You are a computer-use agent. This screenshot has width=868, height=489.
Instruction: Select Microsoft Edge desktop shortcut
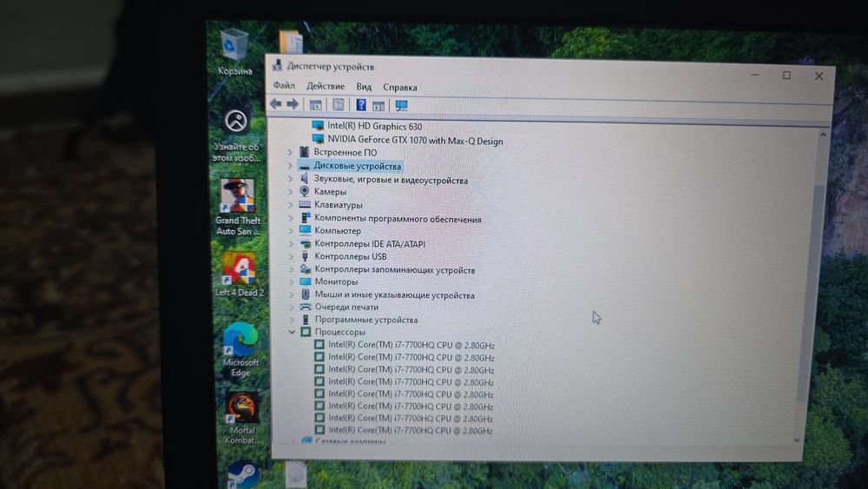pyautogui.click(x=240, y=349)
